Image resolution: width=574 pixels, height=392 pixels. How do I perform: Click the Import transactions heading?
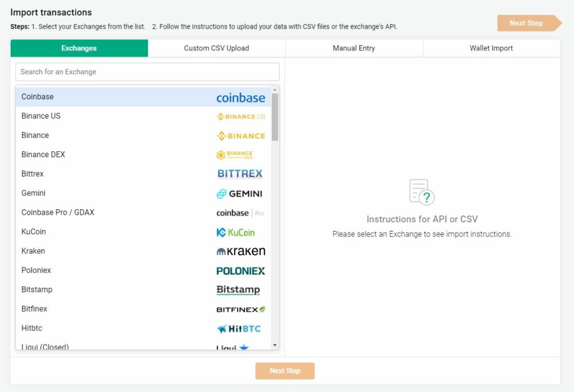click(51, 12)
